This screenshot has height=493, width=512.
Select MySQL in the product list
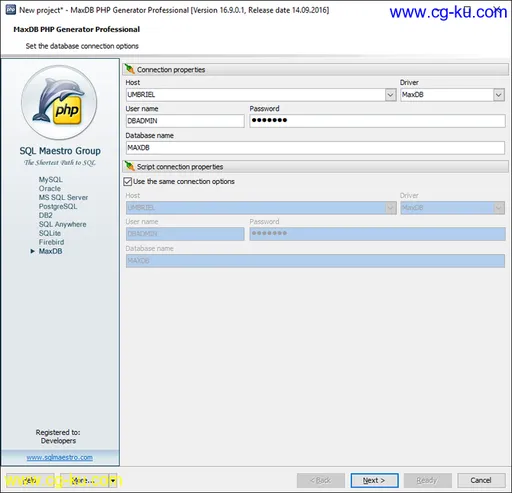[50, 179]
